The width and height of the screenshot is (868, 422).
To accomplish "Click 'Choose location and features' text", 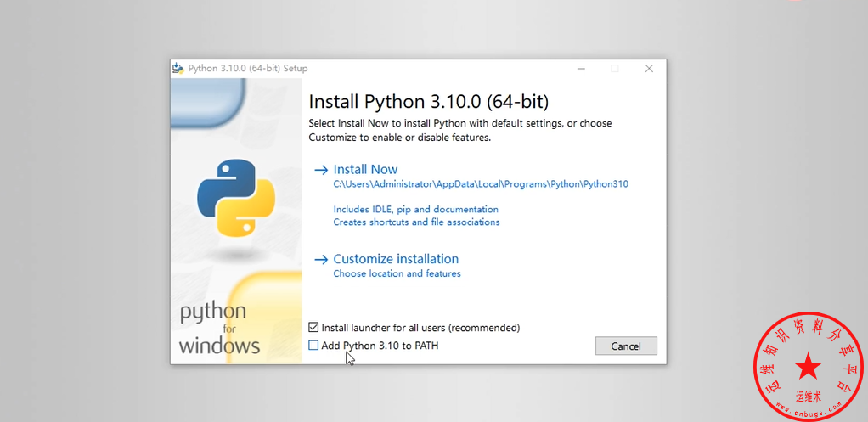I will point(397,273).
